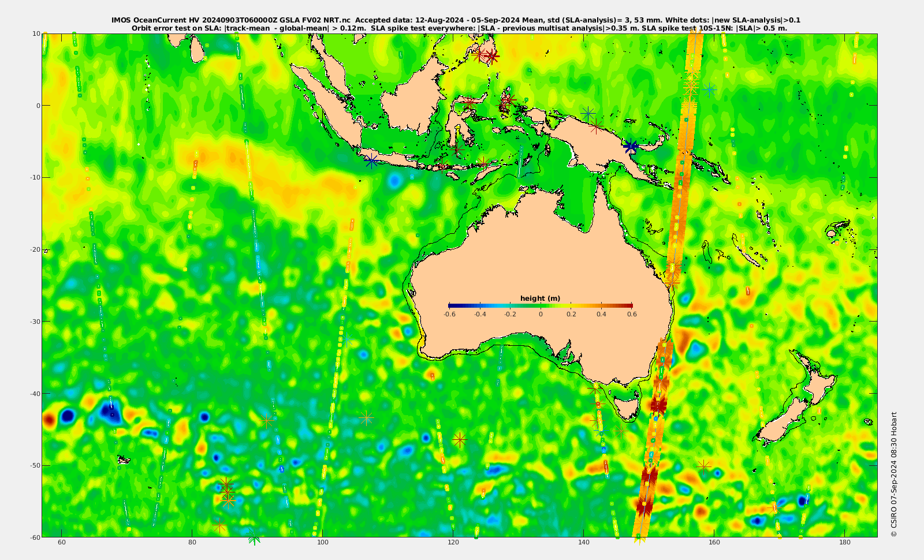Select the positive 0.6 colorbar tick label
Image resolution: width=924 pixels, height=560 pixels.
click(x=632, y=315)
